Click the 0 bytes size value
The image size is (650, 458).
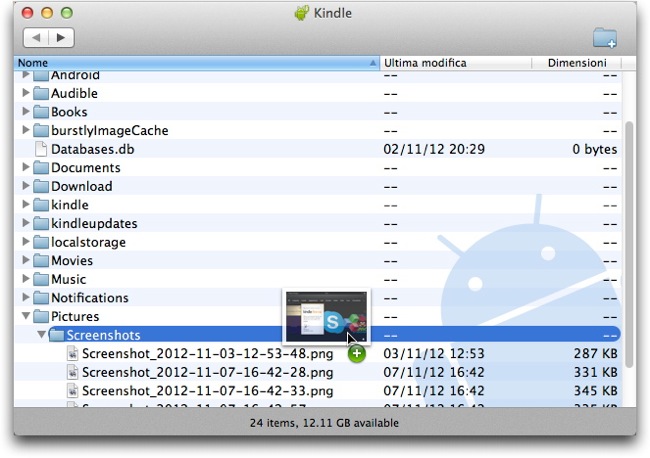594,149
